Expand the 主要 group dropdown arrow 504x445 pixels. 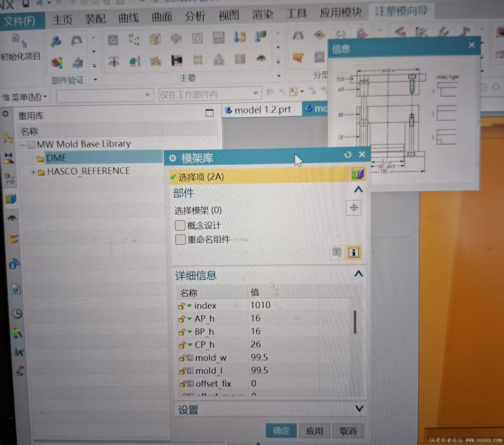pyautogui.click(x=279, y=76)
